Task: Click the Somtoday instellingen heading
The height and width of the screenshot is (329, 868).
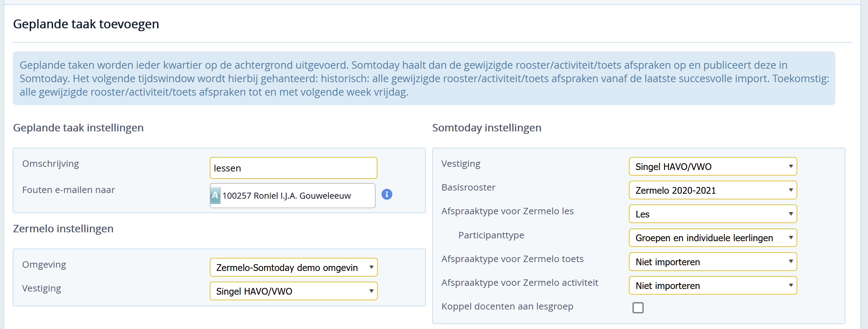Action: (487, 128)
